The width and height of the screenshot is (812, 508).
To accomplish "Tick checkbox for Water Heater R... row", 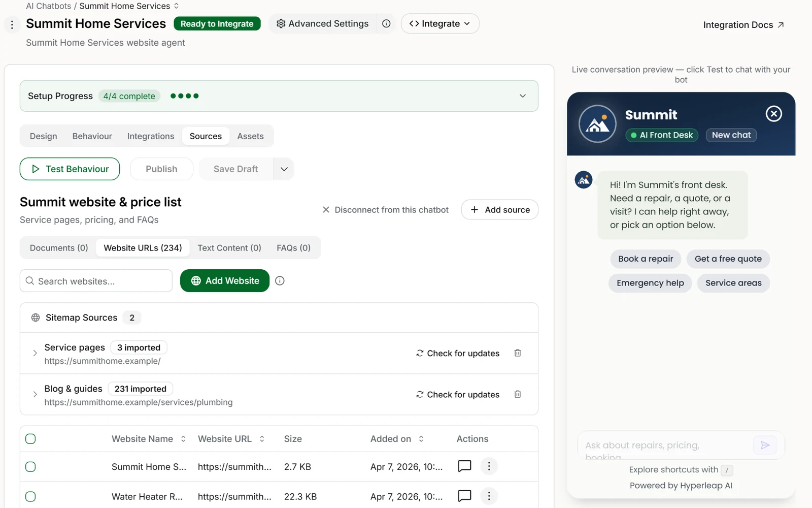I will pyautogui.click(x=30, y=496).
